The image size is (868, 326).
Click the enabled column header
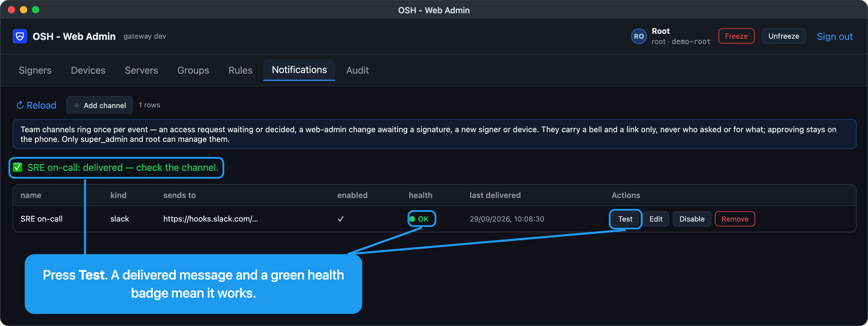[352, 195]
